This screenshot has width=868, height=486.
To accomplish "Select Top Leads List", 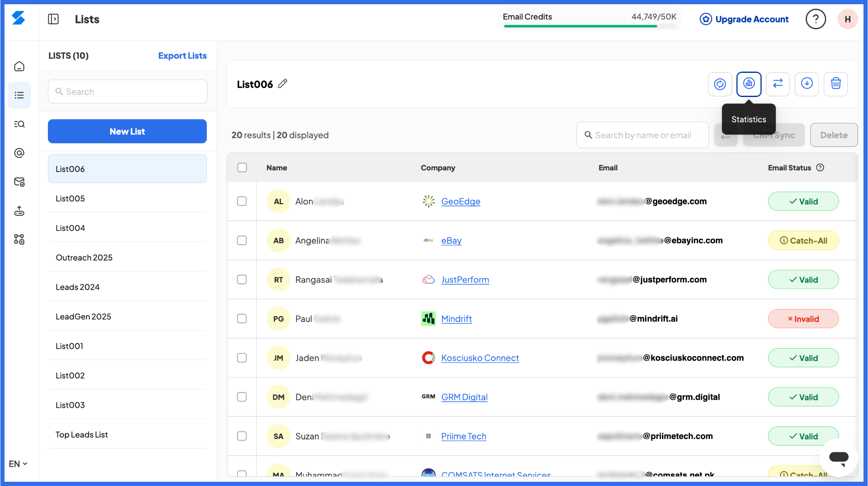I will (x=127, y=435).
